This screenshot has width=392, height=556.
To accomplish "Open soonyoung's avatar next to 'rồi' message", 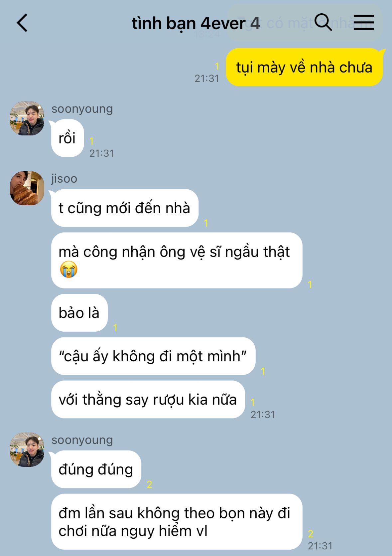I will click(x=27, y=118).
